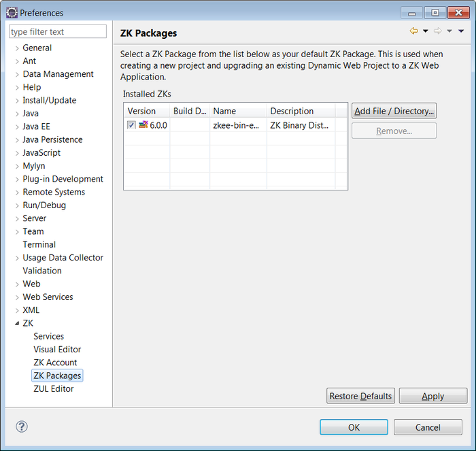Select XML preference category
This screenshot has width=476, height=451.
point(31,310)
